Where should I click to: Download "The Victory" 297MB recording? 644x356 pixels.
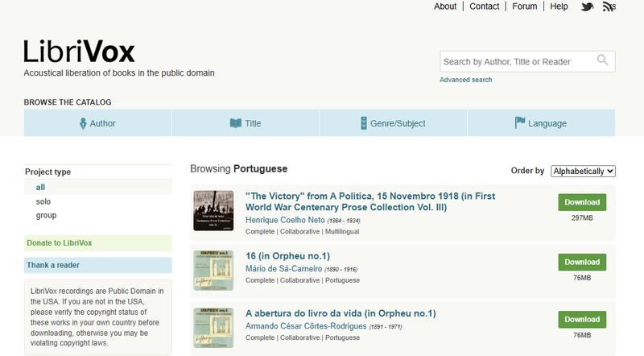tap(581, 202)
